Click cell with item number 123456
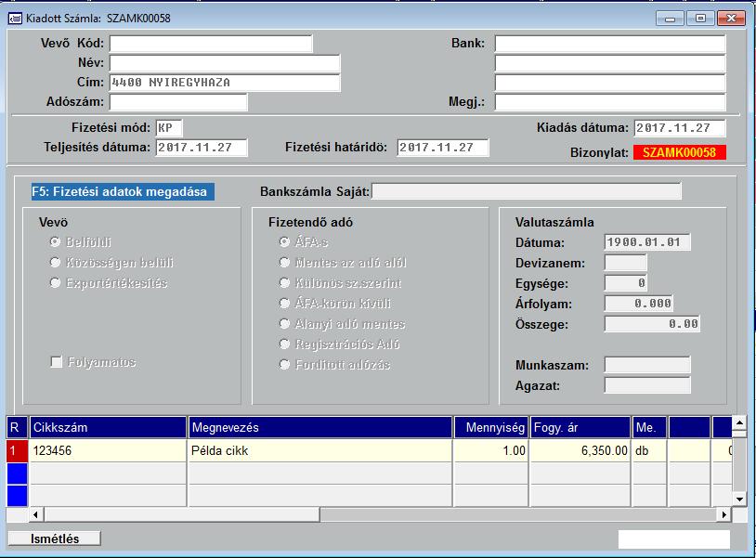 click(x=108, y=450)
